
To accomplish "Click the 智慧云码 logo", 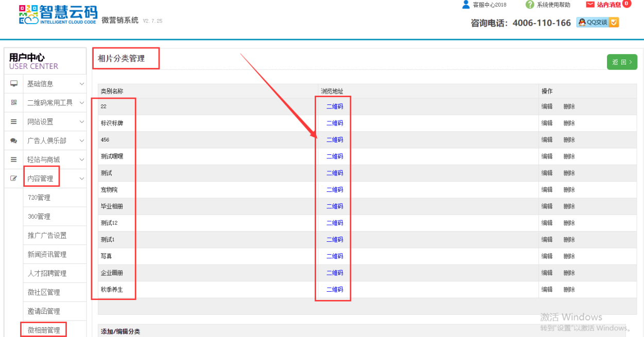I will click(58, 15).
